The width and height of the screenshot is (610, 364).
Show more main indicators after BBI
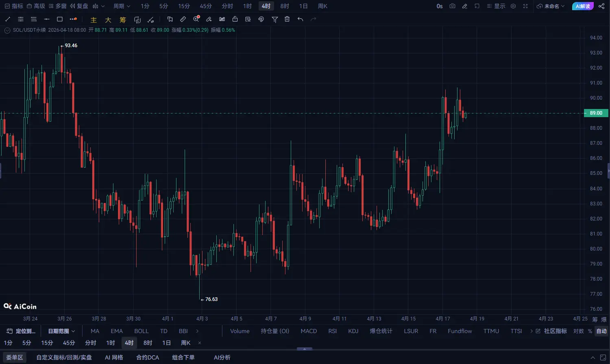197,331
